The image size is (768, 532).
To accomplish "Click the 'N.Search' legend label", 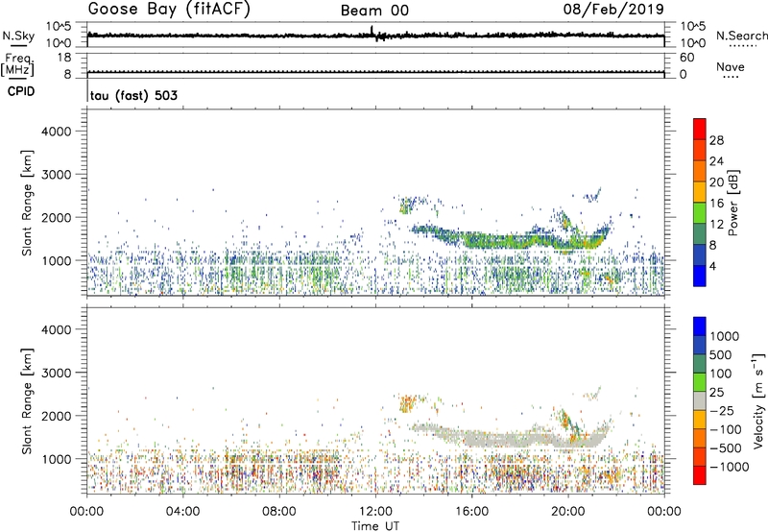I will pyautogui.click(x=741, y=36).
